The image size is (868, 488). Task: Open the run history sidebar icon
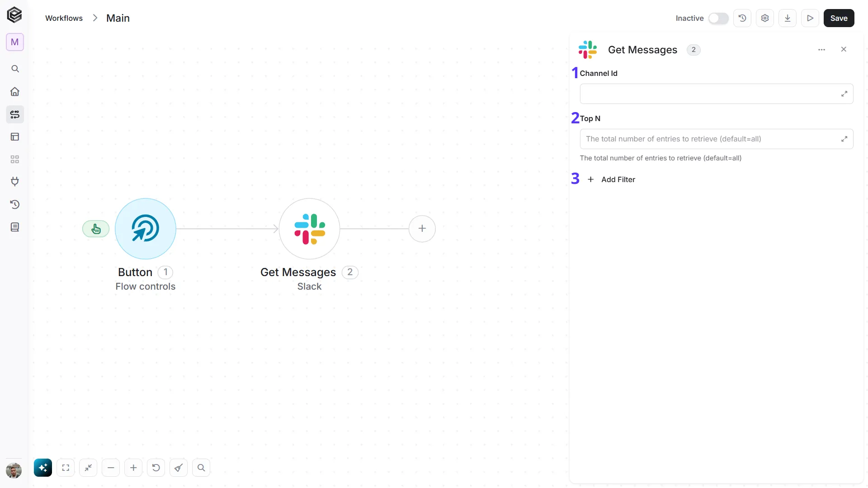[x=15, y=204]
